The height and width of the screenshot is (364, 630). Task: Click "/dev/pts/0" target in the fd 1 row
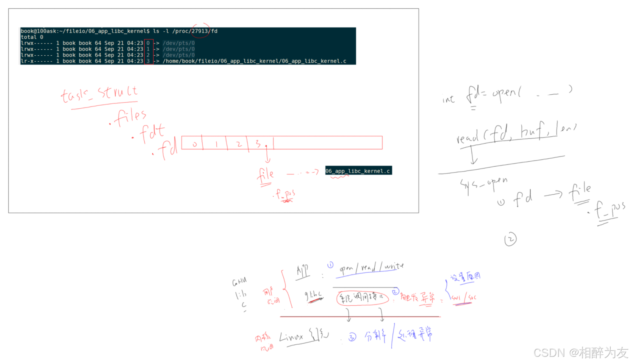click(x=178, y=49)
